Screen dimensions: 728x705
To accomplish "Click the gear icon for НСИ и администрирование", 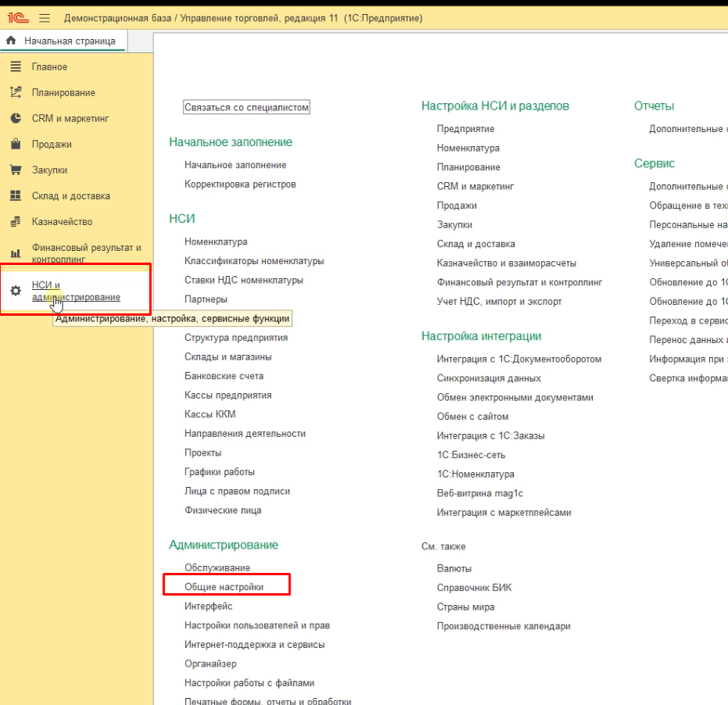I will [16, 291].
